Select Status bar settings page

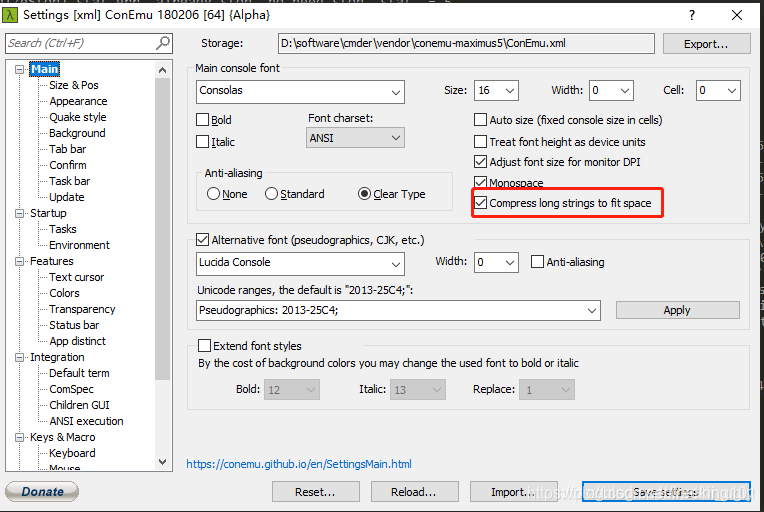[74, 325]
